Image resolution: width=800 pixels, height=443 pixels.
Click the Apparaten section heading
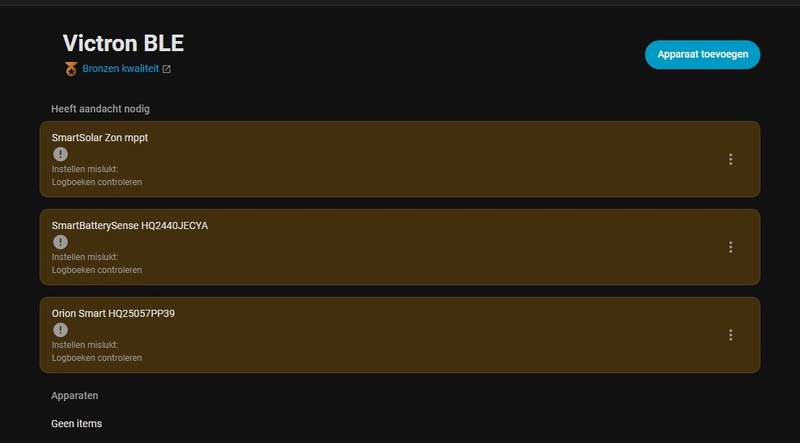point(75,395)
